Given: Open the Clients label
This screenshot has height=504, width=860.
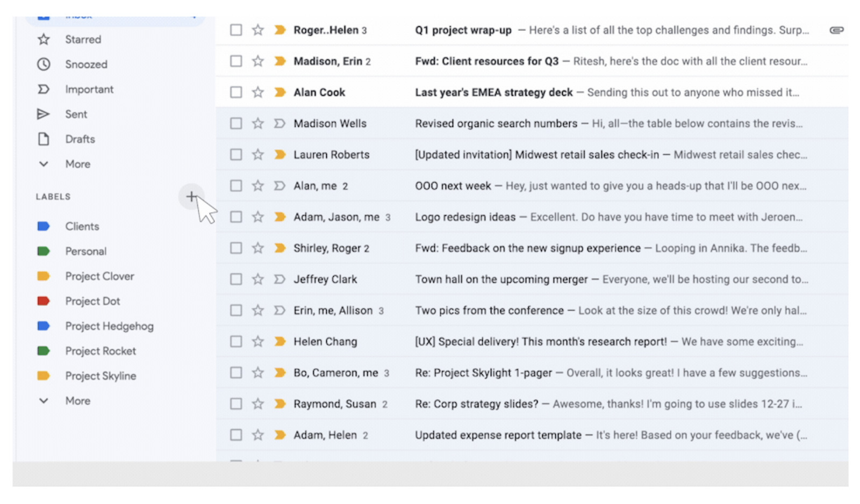Looking at the screenshot, I should 82,226.
